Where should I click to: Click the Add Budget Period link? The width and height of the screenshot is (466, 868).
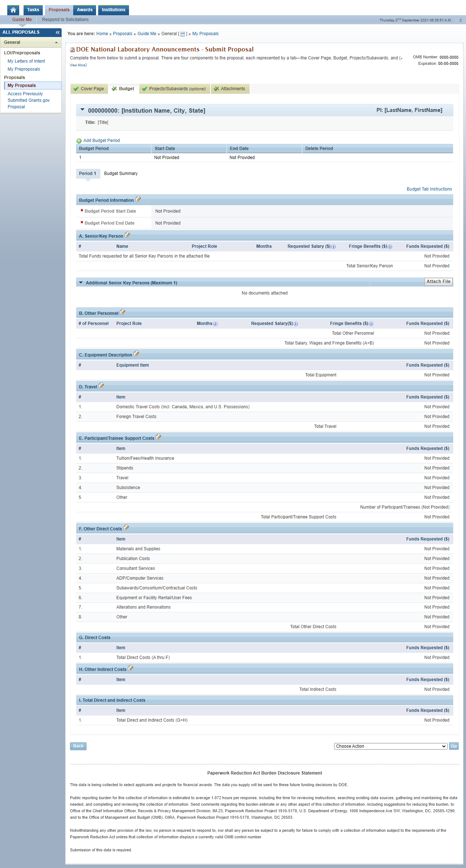click(101, 141)
